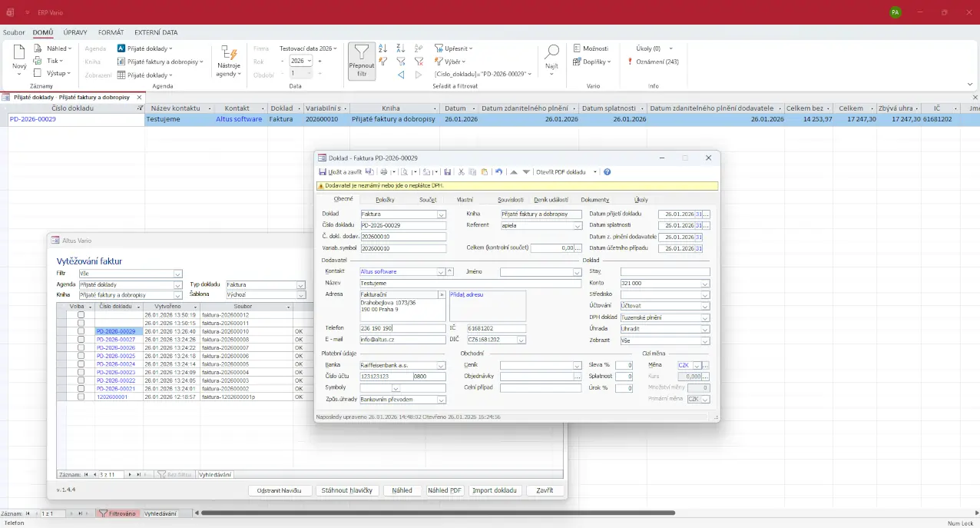Click the undo arrow in document toolbar
The image size is (980, 528).
click(498, 172)
